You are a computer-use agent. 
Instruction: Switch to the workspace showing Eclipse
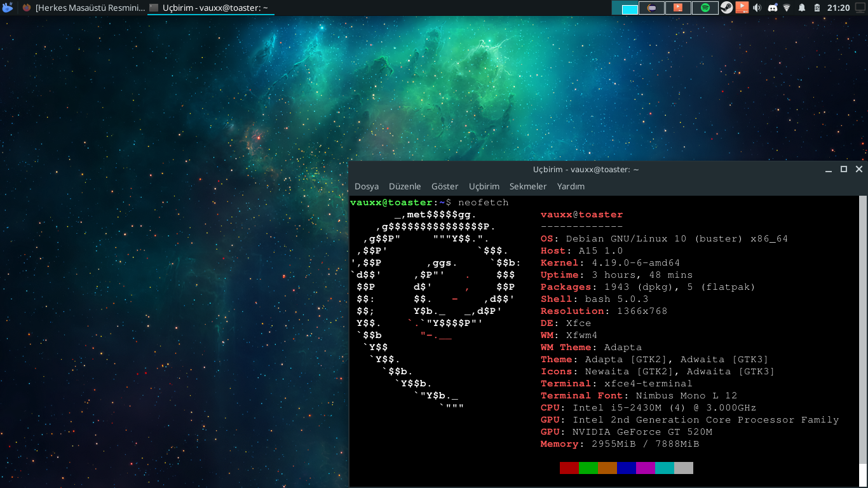(651, 8)
